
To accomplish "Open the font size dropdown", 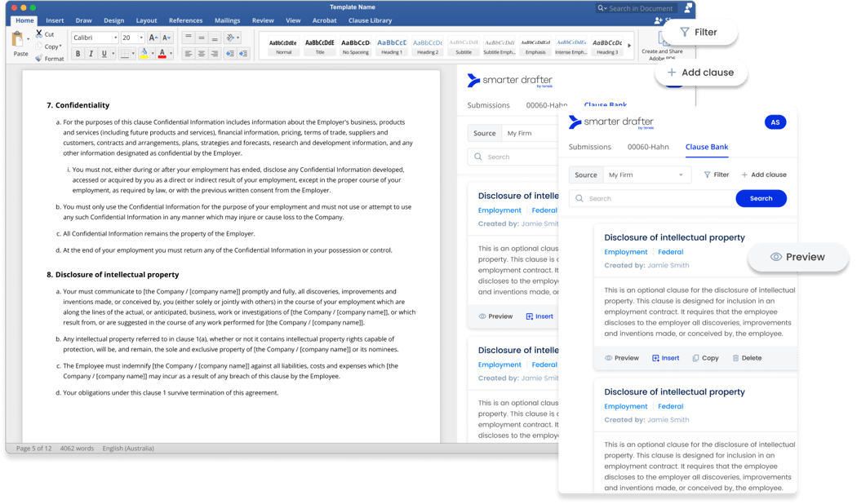I will click(x=141, y=38).
